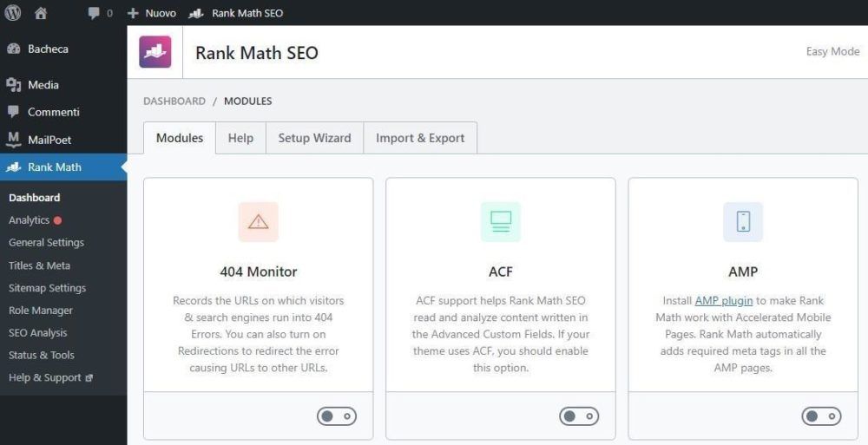
Task: Click the 404 Monitor warning icon
Action: tap(259, 222)
